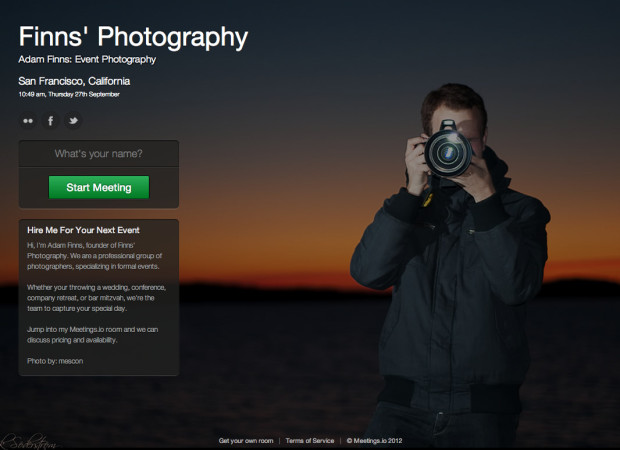Image resolution: width=620 pixels, height=450 pixels.
Task: Click the Facebook social icon
Action: click(50, 121)
